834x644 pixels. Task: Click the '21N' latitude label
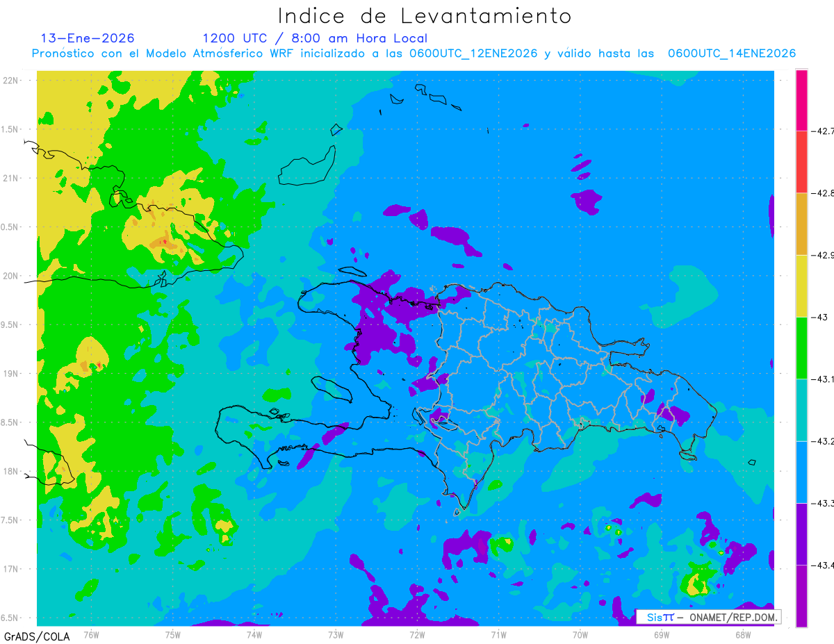pos(10,178)
